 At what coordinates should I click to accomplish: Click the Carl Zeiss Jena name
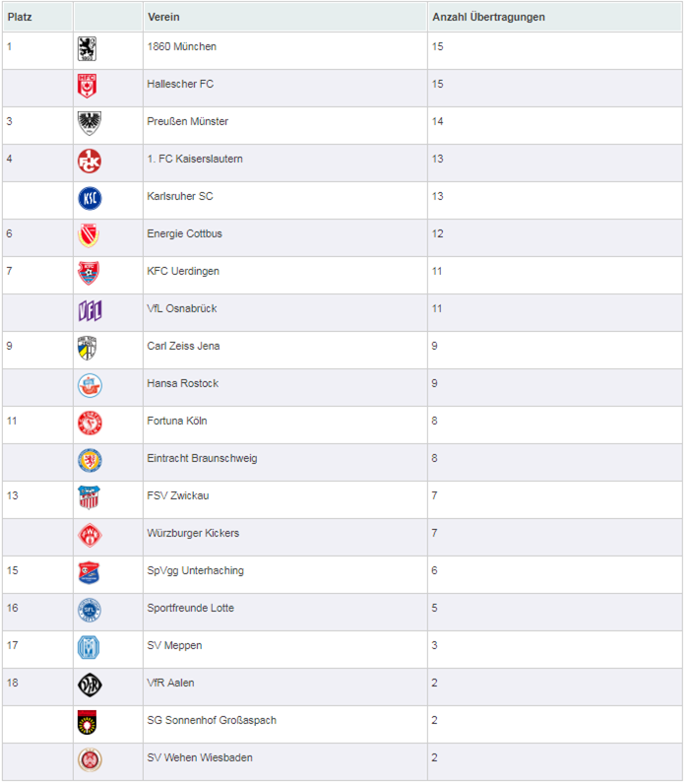[x=183, y=346]
